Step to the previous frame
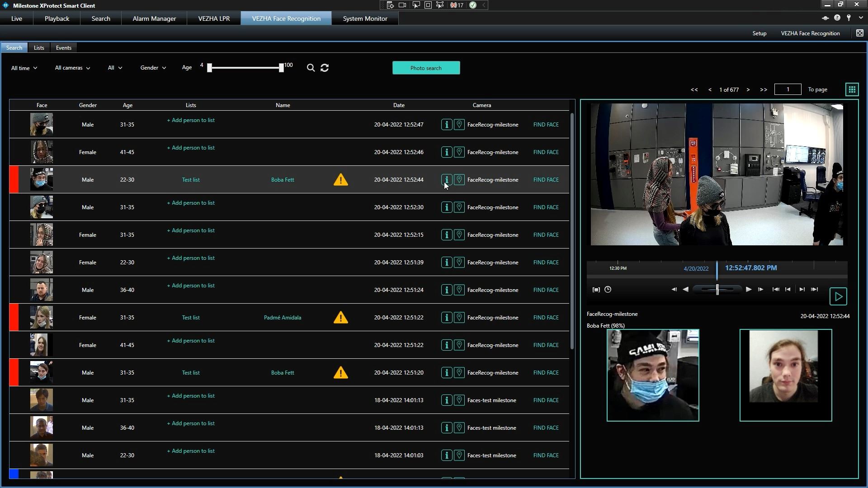868x488 pixels. pyautogui.click(x=674, y=290)
